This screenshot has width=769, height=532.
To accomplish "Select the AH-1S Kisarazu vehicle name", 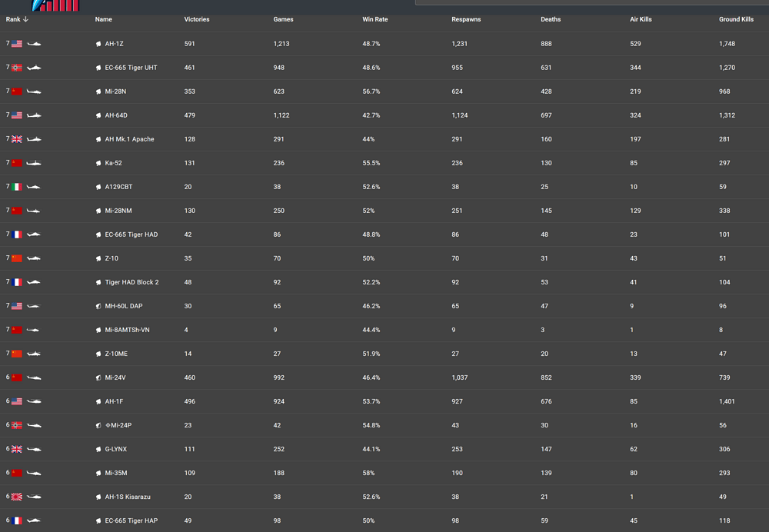I will [128, 497].
